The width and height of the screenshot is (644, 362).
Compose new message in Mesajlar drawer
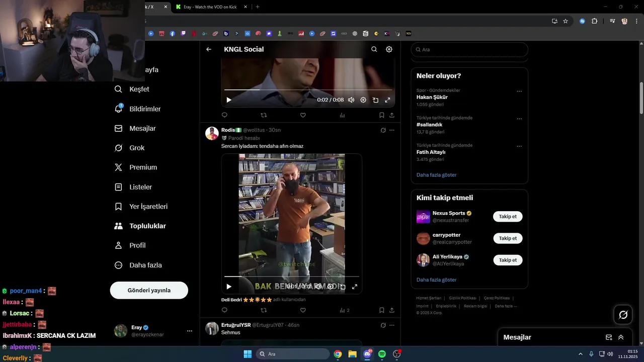[609, 337]
